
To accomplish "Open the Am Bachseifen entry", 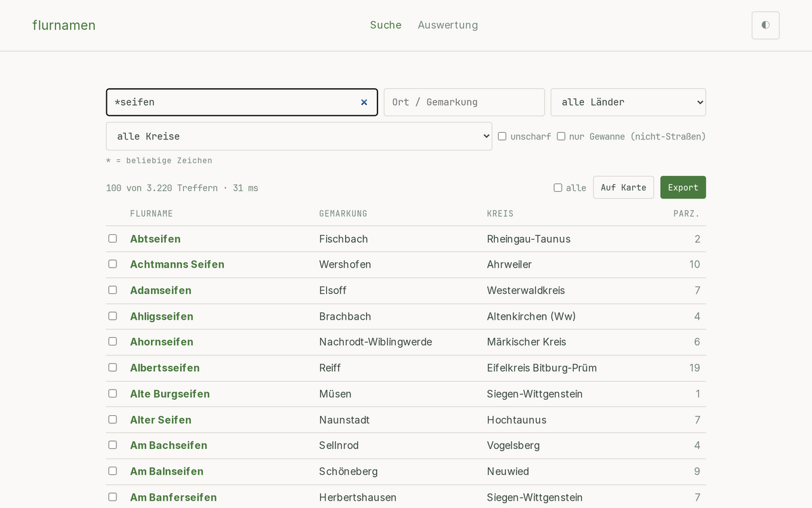I will (168, 446).
